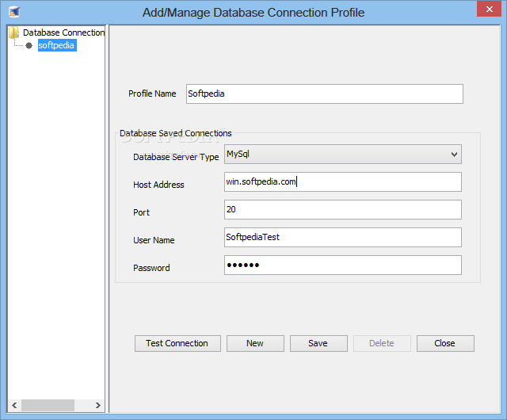This screenshot has height=420, width=507.
Task: Click the tree panel horizontal scrollbar thumb
Action: click(48, 405)
